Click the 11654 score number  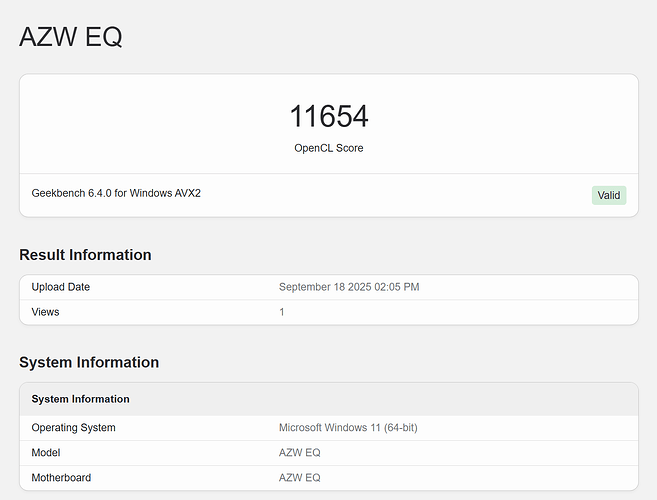coord(328,117)
